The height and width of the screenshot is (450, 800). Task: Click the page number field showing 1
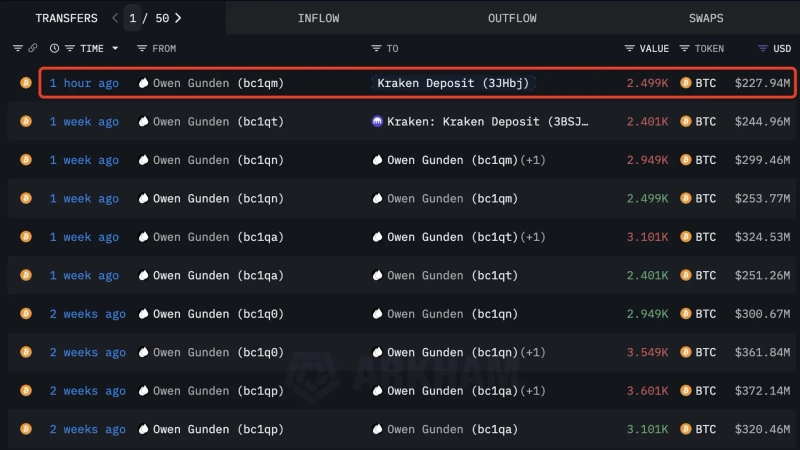[x=133, y=18]
